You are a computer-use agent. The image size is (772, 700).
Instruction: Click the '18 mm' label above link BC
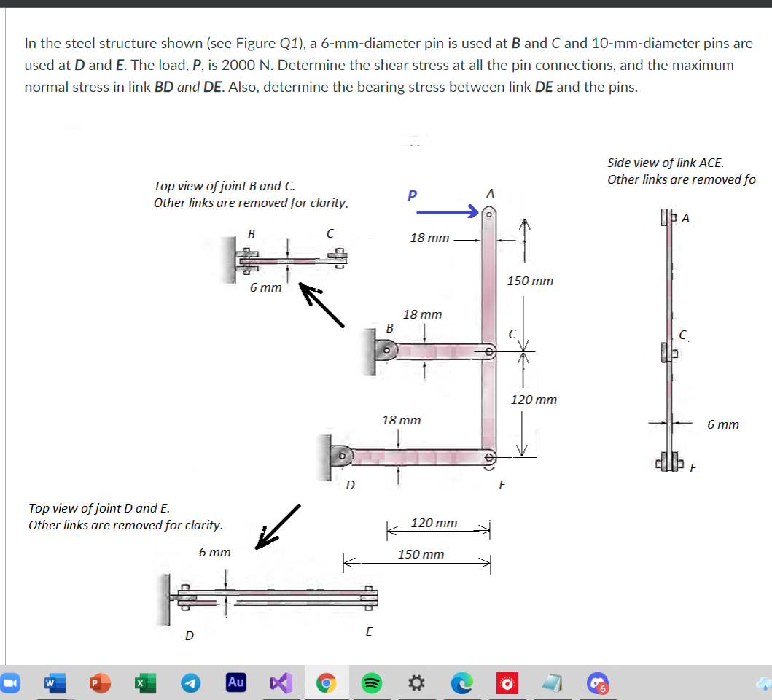422,314
